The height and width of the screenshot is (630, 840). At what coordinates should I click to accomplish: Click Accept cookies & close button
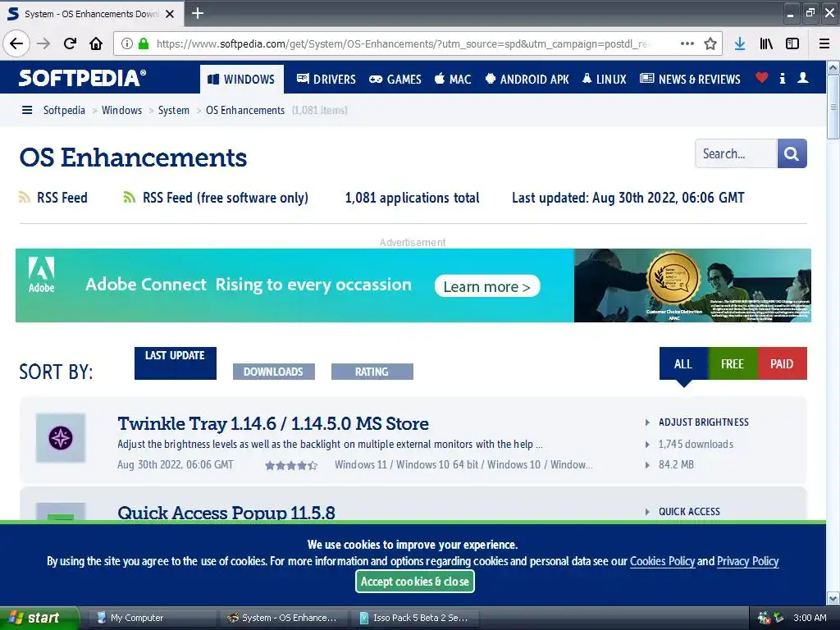point(414,582)
